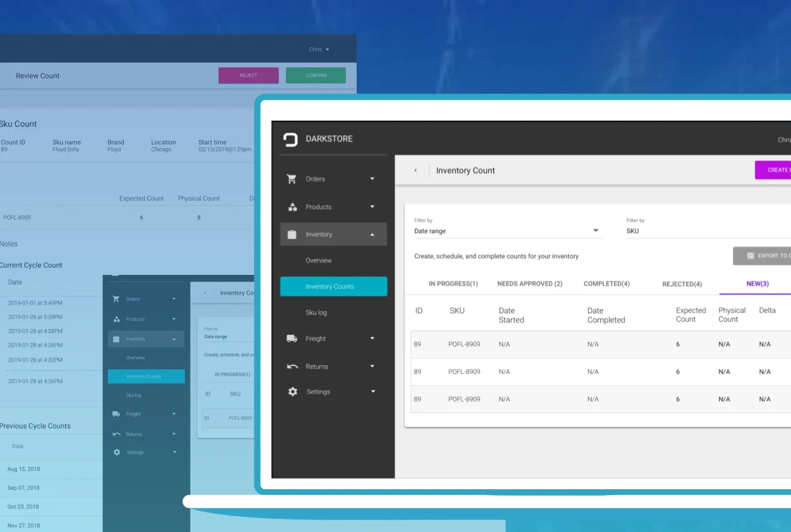Click the grid icon on Export button
This screenshot has height=532, width=791.
click(750, 256)
